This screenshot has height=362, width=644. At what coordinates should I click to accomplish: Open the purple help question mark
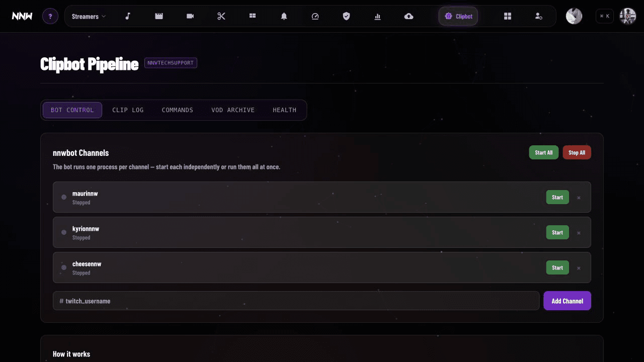(x=50, y=16)
